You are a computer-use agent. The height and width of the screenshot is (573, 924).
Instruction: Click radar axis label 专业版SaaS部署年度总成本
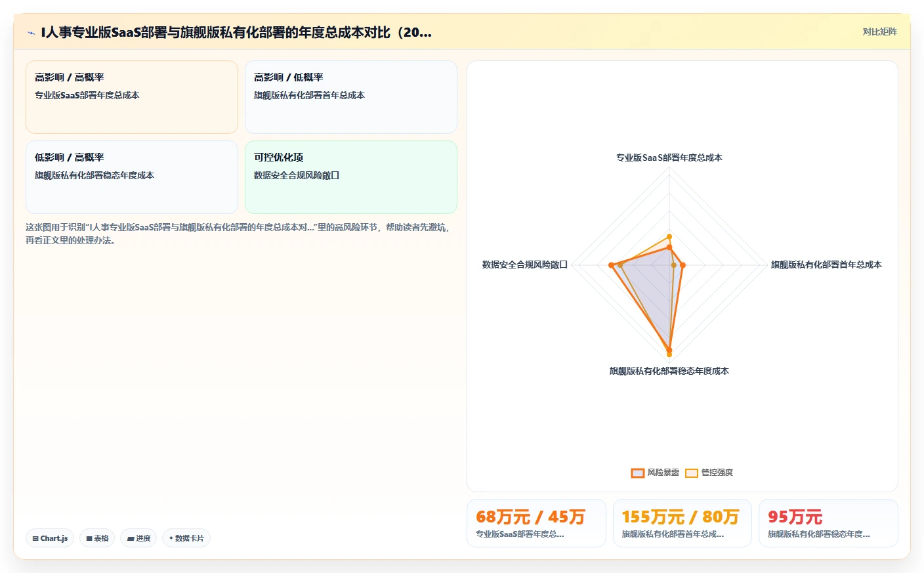pyautogui.click(x=669, y=158)
